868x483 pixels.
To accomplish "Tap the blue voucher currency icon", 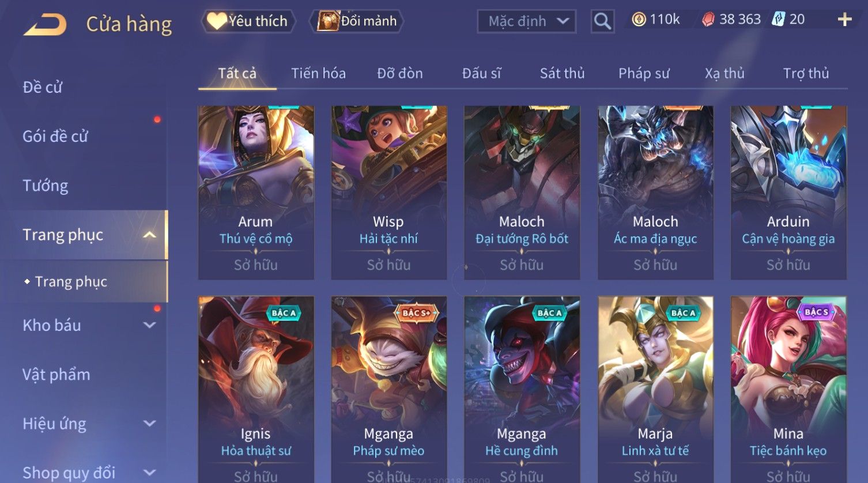I will click(x=778, y=19).
